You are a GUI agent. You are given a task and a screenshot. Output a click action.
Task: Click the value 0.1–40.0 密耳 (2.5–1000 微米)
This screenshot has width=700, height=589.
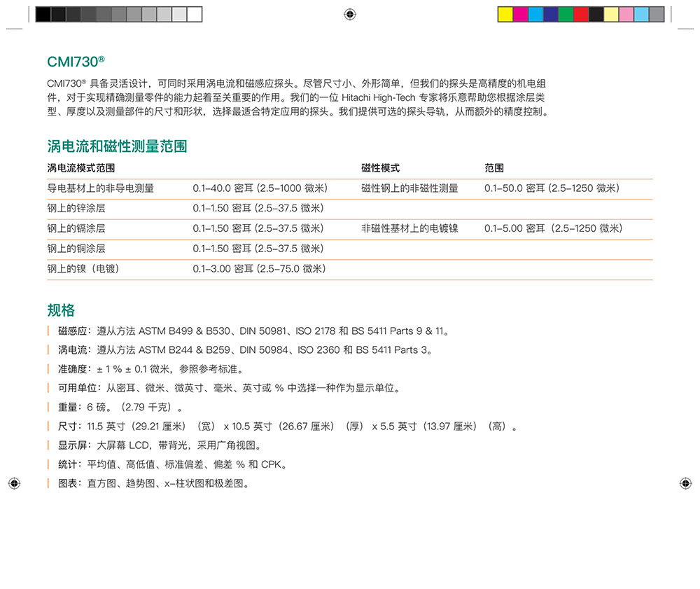click(260, 188)
